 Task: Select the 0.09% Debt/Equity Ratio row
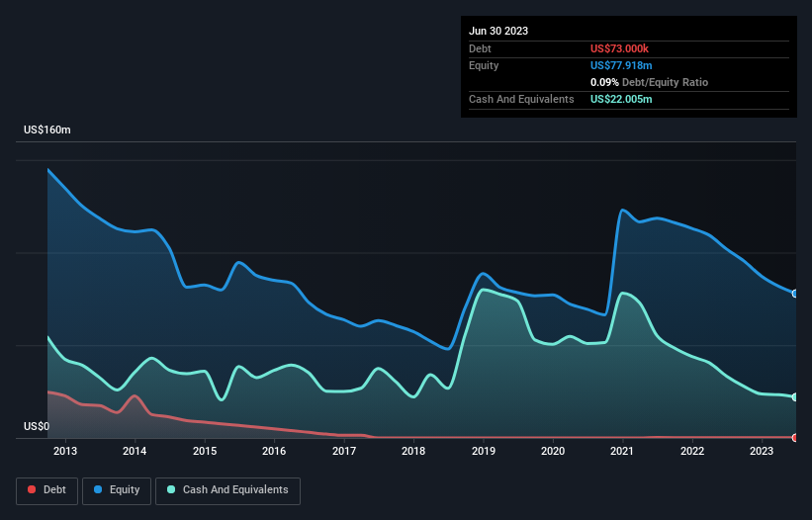(x=649, y=82)
